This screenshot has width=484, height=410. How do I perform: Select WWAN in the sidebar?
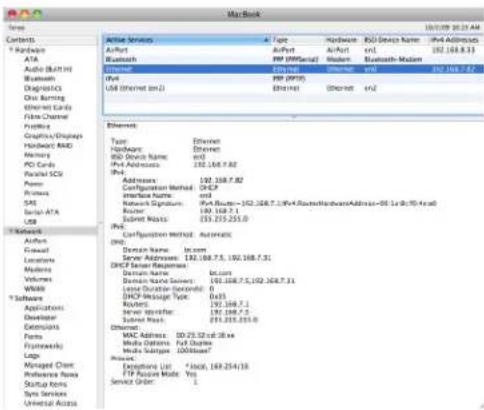34,289
